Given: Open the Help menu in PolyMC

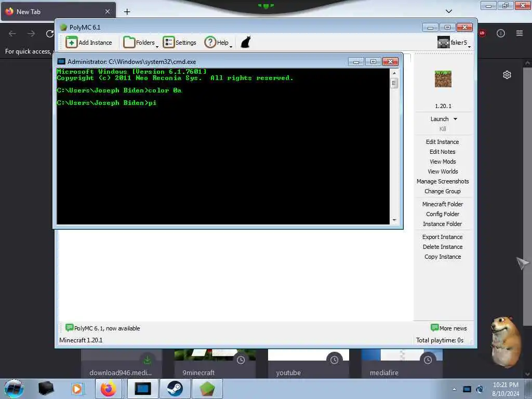Looking at the screenshot, I should (218, 43).
